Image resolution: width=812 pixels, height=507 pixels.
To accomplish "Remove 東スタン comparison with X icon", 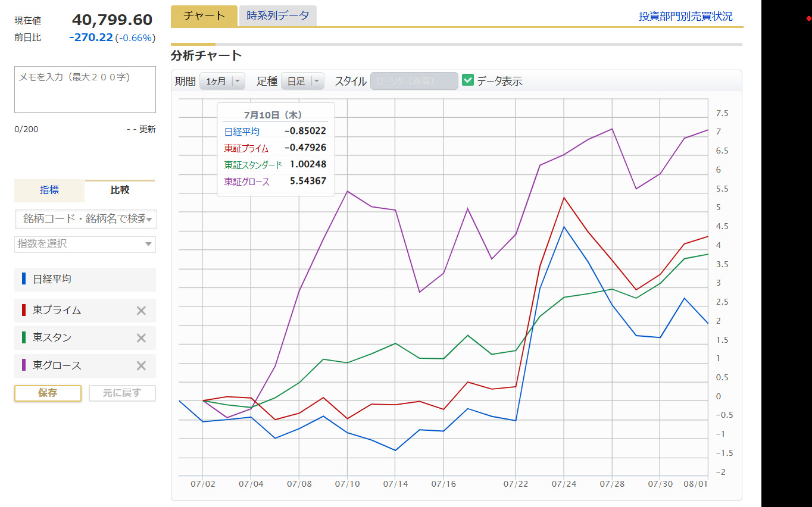I will click(x=141, y=338).
